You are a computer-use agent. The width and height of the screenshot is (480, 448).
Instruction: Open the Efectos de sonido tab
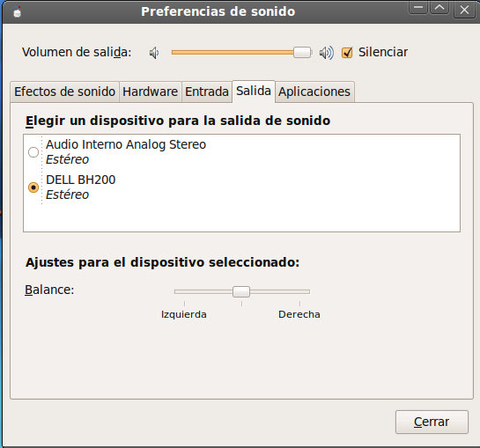(64, 92)
